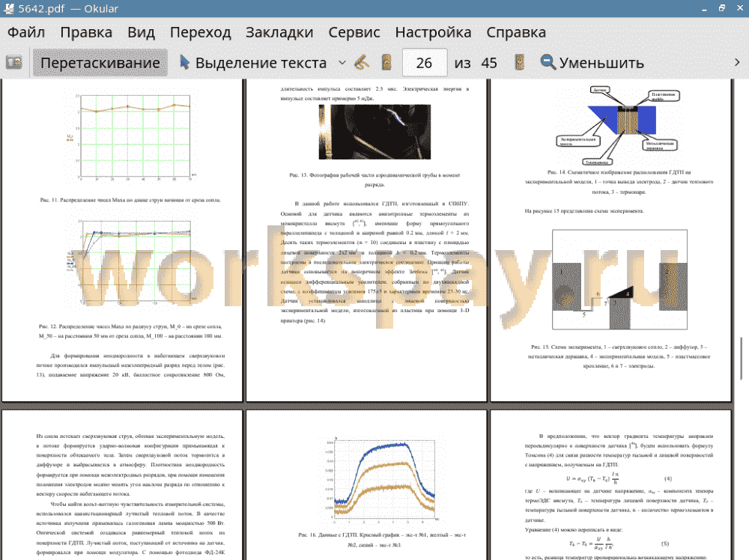Screen dimensions: 749x560
Task: Click the page with the Рис. 15 experiment scheme
Action: pyautogui.click(x=611, y=240)
